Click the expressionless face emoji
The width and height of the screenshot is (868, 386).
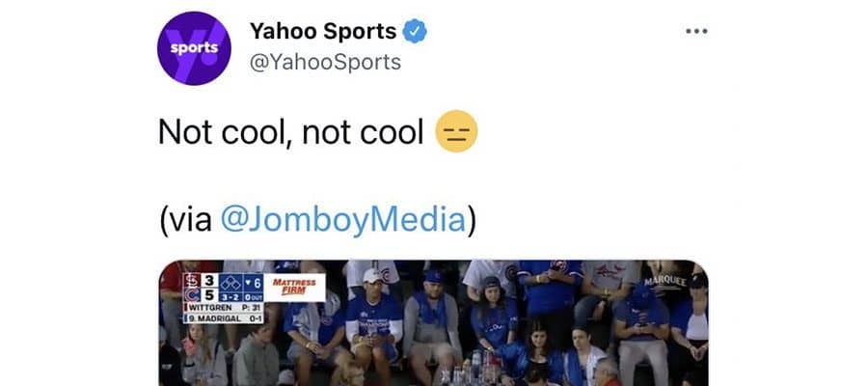click(456, 132)
